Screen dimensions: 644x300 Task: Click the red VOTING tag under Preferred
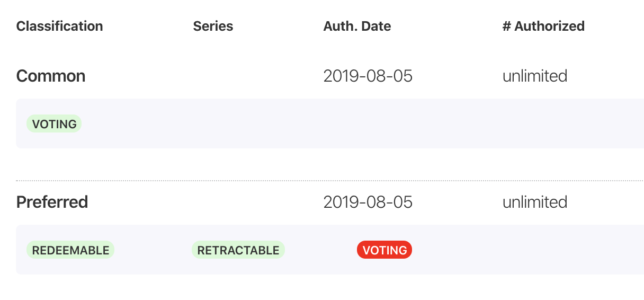click(x=384, y=250)
